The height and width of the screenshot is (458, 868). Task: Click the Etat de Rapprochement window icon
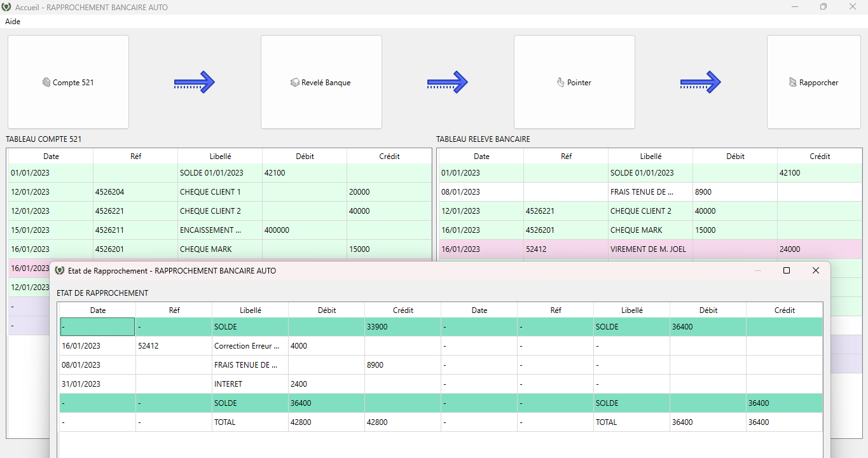point(60,270)
